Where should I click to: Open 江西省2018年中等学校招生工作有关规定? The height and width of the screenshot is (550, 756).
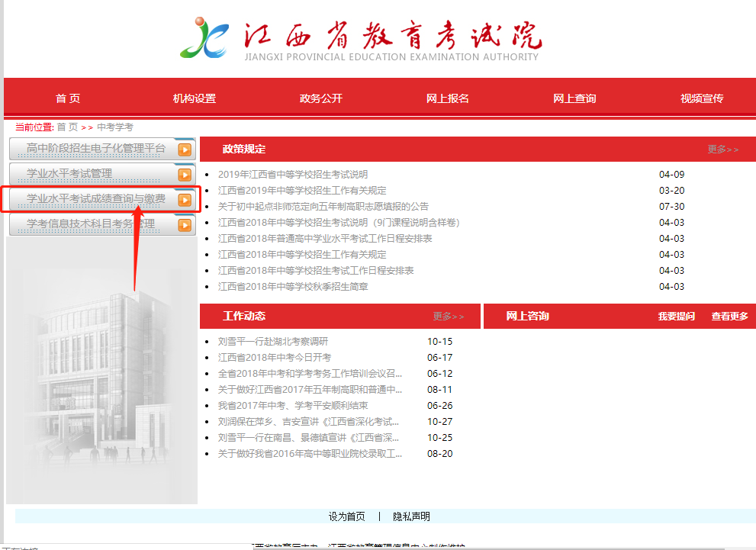[302, 254]
